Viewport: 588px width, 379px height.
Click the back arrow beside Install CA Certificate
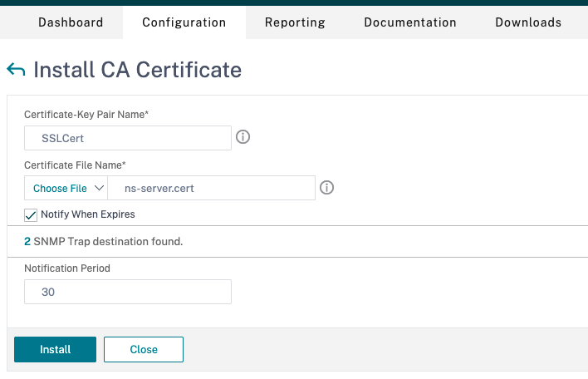15,70
